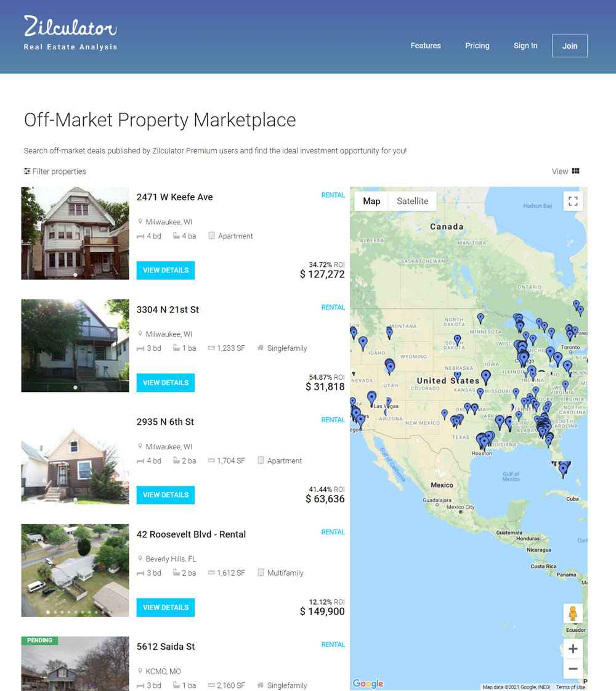Open the grid view layout icon
The height and width of the screenshot is (691, 616).
pos(577,171)
